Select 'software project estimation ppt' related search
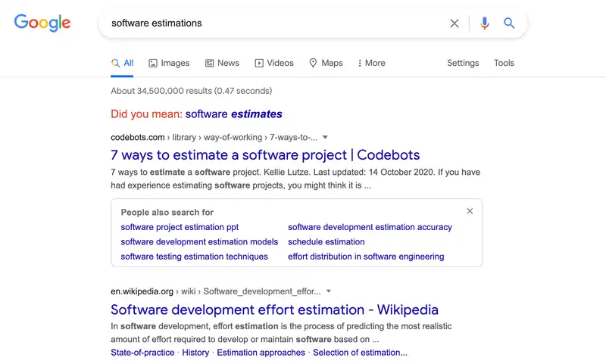 click(180, 227)
